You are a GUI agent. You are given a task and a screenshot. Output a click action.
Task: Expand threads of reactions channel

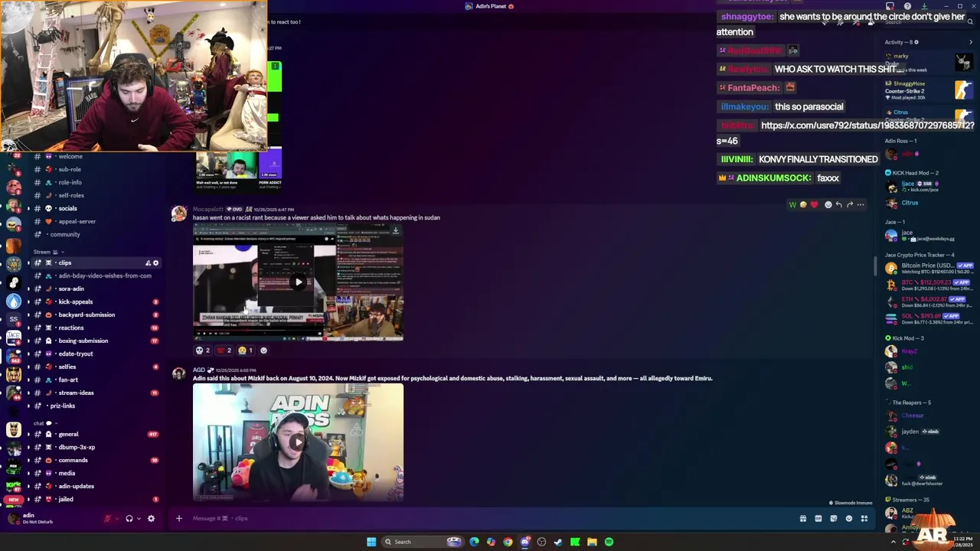28,328
